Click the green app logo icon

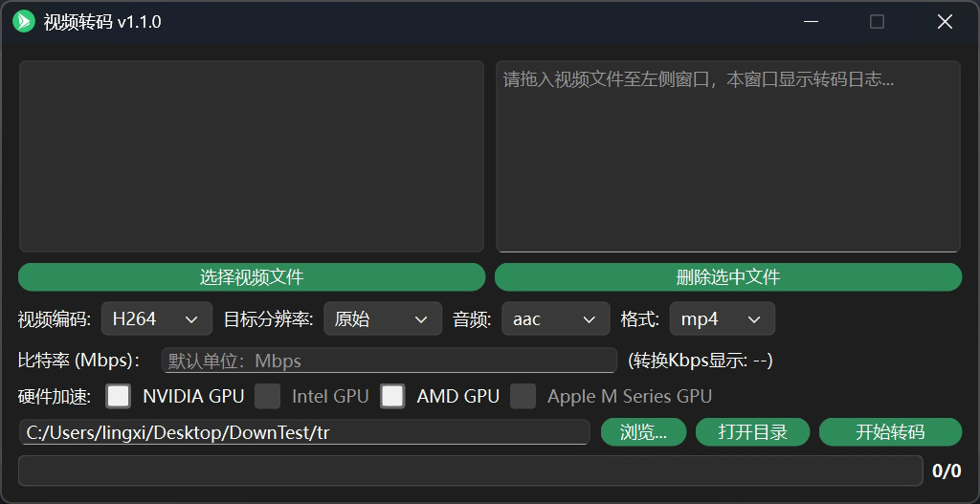[24, 21]
